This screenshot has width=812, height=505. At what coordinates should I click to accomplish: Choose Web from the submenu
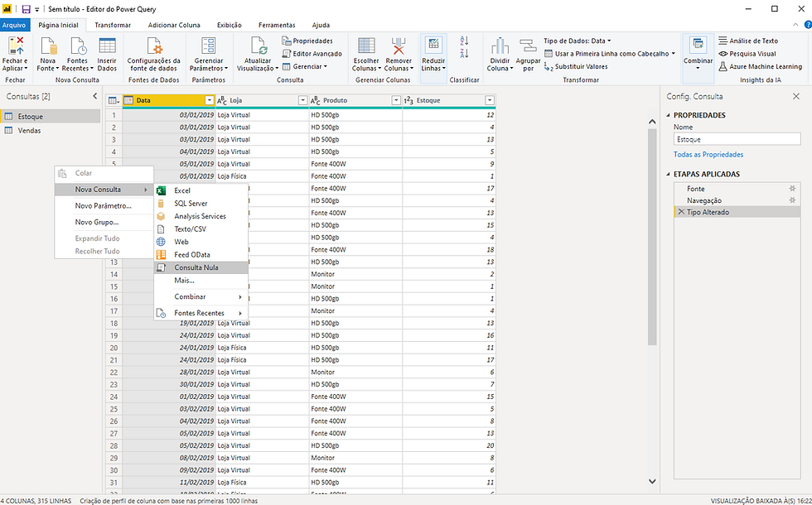(201, 242)
